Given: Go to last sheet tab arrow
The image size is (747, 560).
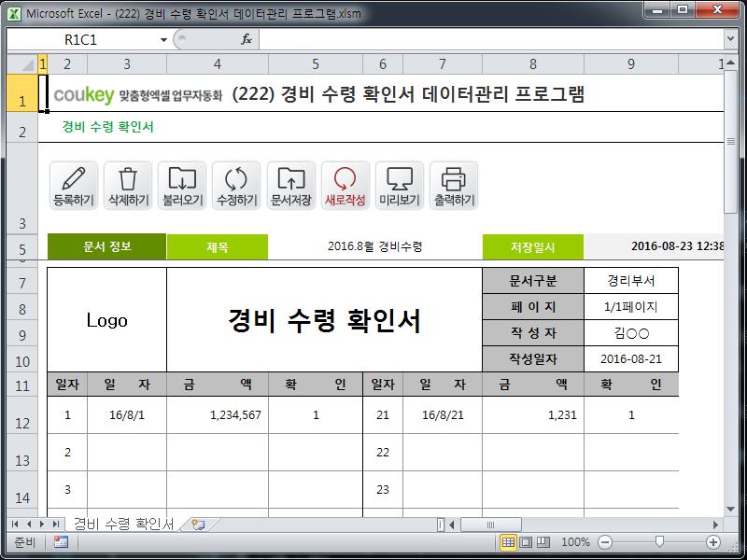Looking at the screenshot, I should click(56, 525).
